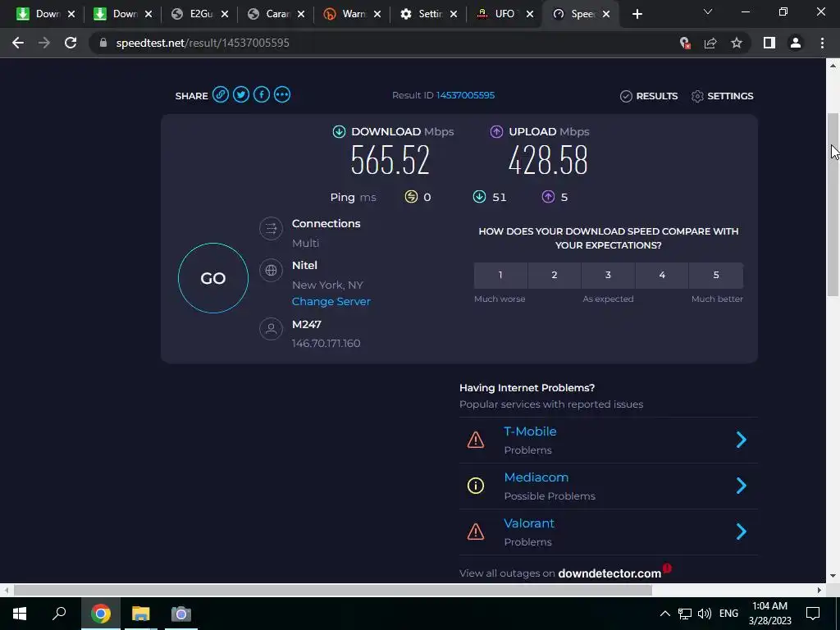The image size is (840, 630).
Task: Open volume control in system tray
Action: pyautogui.click(x=705, y=614)
